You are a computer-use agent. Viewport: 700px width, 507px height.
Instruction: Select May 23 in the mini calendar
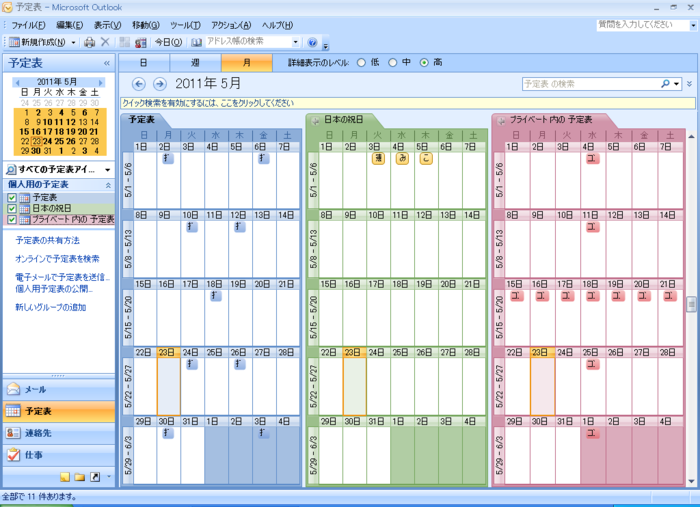coord(37,141)
